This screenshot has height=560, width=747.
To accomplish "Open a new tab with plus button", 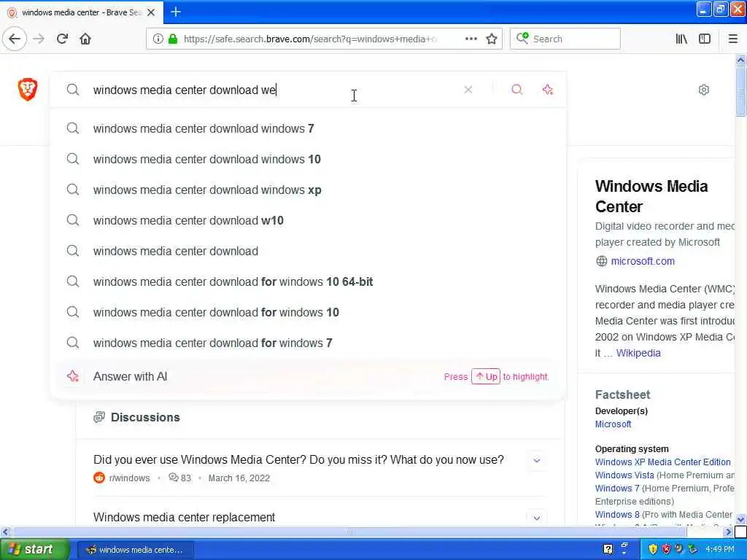I will tap(176, 12).
